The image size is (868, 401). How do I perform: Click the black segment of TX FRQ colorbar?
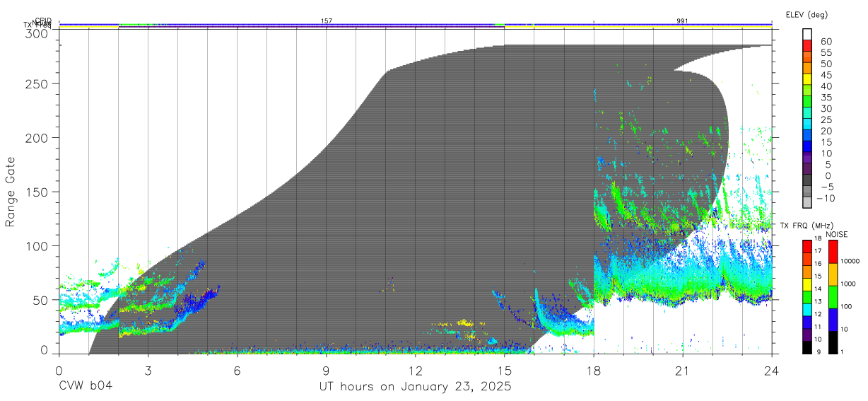click(x=807, y=347)
